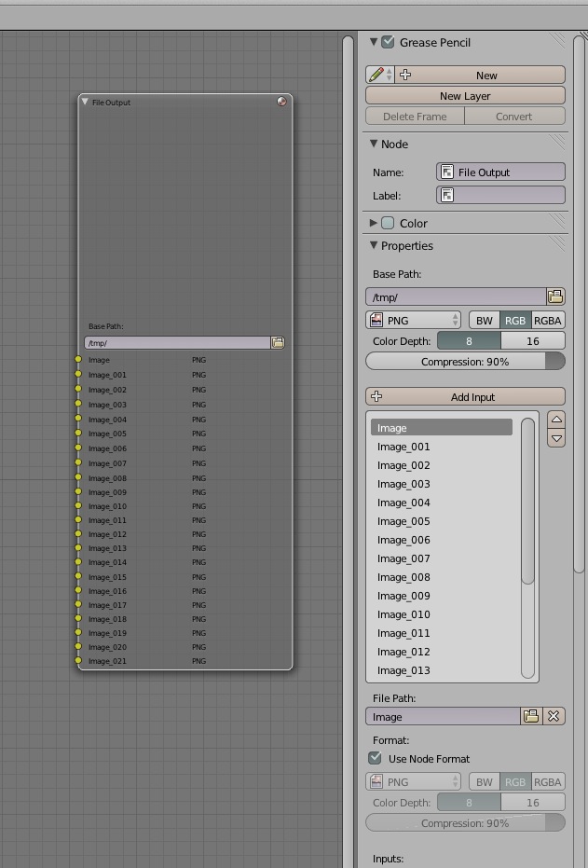Click the File Path field containing Image
Image resolution: width=588 pixels, height=868 pixels.
tap(443, 716)
